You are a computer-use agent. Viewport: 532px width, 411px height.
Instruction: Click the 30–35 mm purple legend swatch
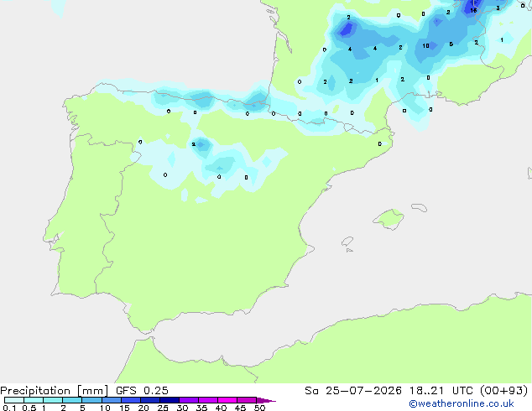pyautogui.click(x=188, y=400)
